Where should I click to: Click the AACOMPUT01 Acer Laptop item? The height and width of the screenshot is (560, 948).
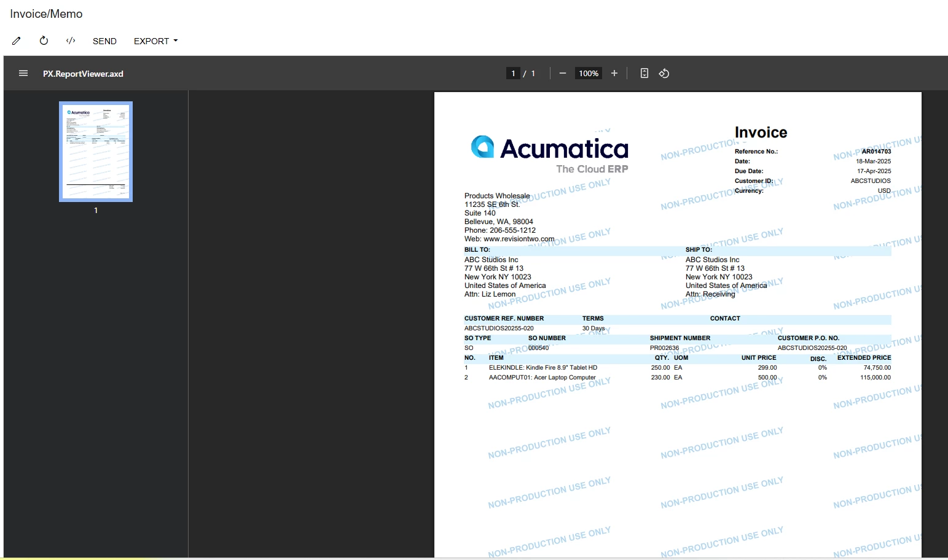click(x=542, y=378)
